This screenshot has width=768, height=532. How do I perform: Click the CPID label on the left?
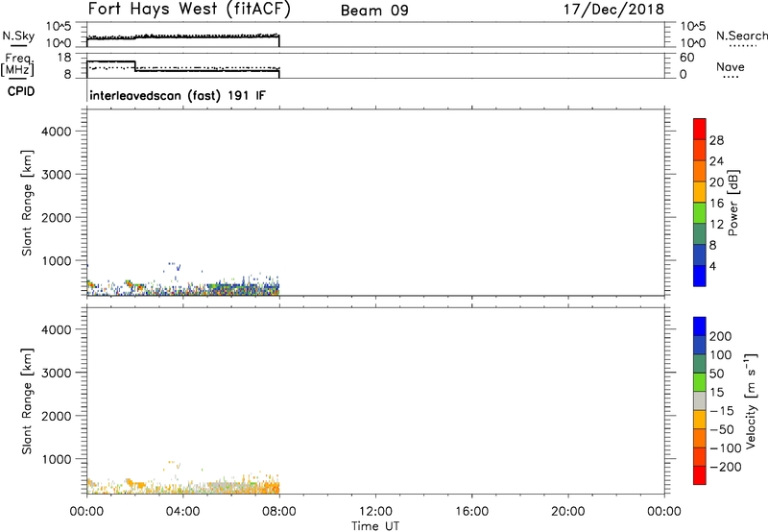tap(17, 94)
